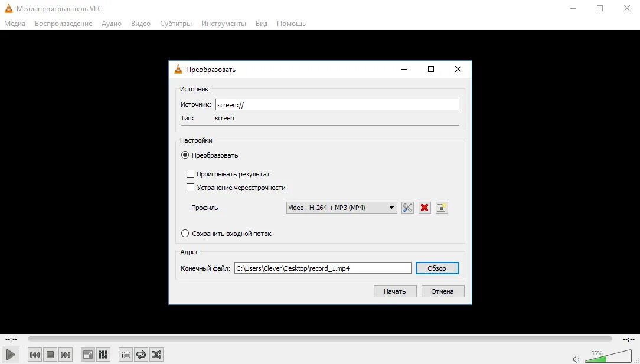Close the main VLC window
640x364 pixels.
click(626, 8)
